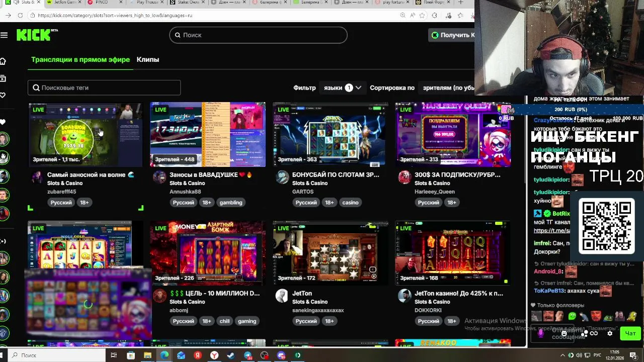This screenshot has width=644, height=362.
Task: Open the hamburger menu beside Kick logo
Action: click(x=4, y=35)
